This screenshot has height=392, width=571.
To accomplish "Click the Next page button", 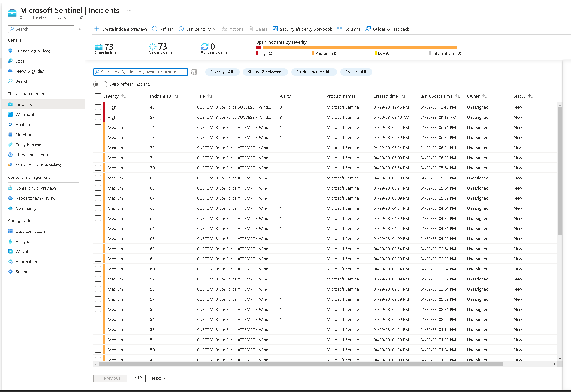I will pos(159,378).
